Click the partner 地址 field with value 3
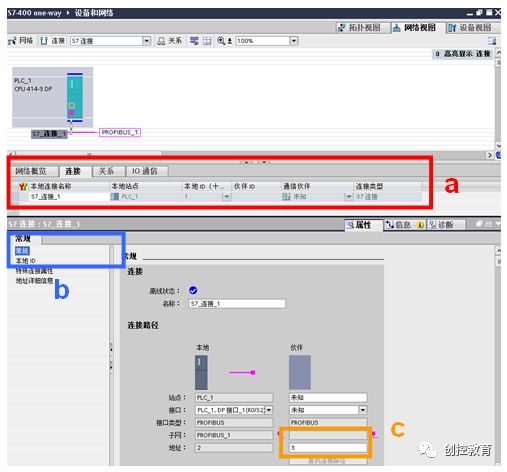 pyautogui.click(x=328, y=448)
